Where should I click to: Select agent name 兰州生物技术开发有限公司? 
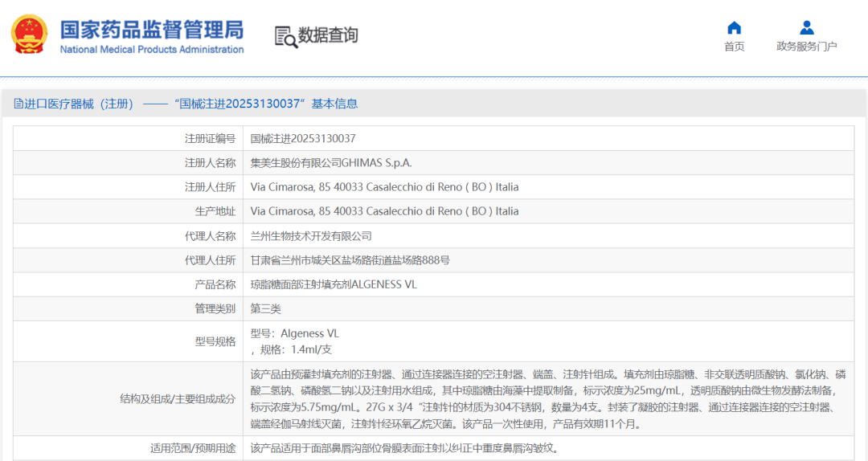click(310, 236)
